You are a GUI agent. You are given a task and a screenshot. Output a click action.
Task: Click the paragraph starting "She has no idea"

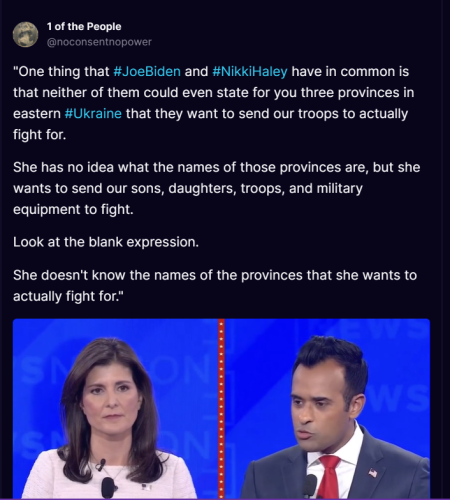click(x=217, y=188)
